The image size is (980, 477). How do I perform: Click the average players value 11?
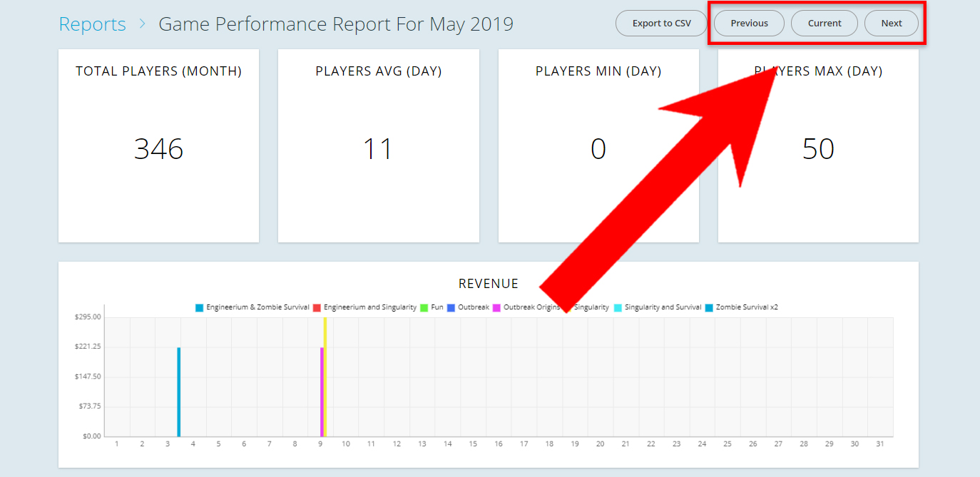pyautogui.click(x=378, y=149)
